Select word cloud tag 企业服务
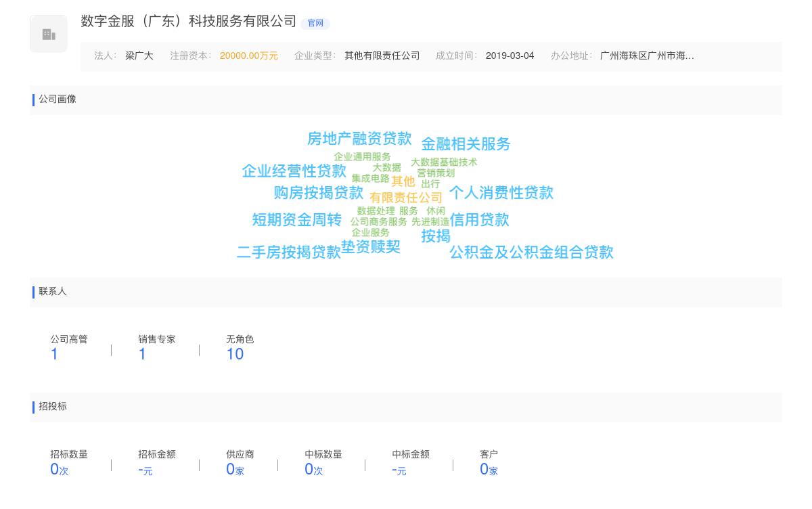The image size is (812, 509). tap(371, 233)
